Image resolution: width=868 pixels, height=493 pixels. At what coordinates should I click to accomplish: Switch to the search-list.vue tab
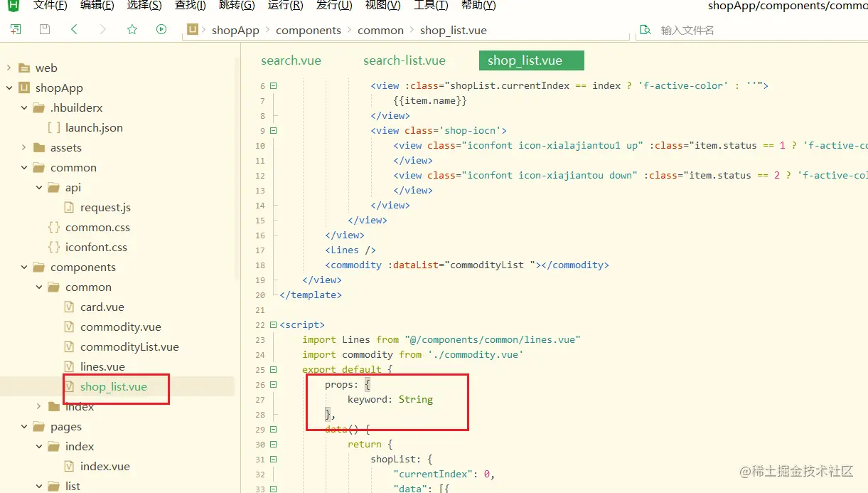[x=404, y=60]
